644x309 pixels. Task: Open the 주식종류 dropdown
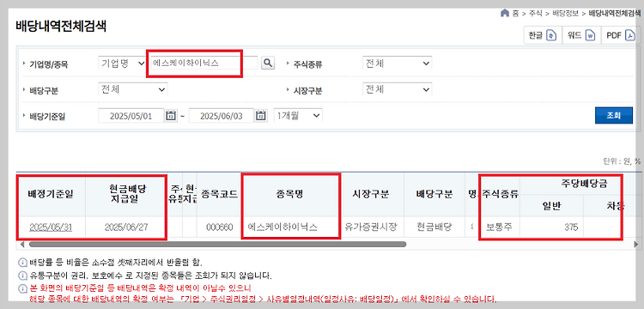pos(398,64)
